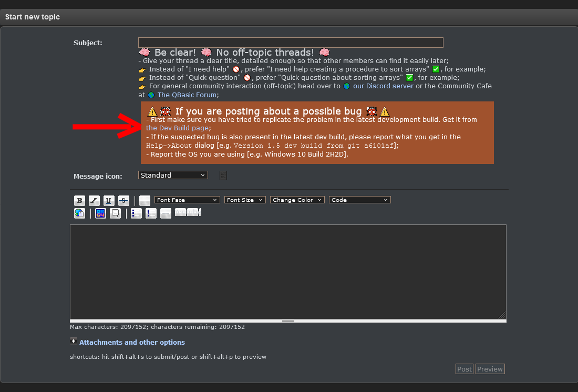Open the Dev Build page link

(178, 128)
